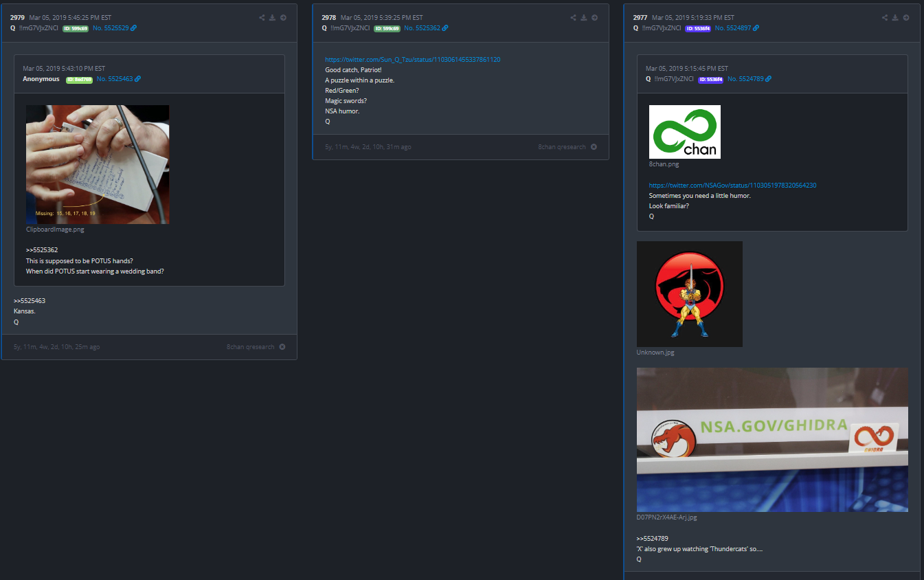Click the download icon on post 2978
924x580 pixels.
point(583,18)
